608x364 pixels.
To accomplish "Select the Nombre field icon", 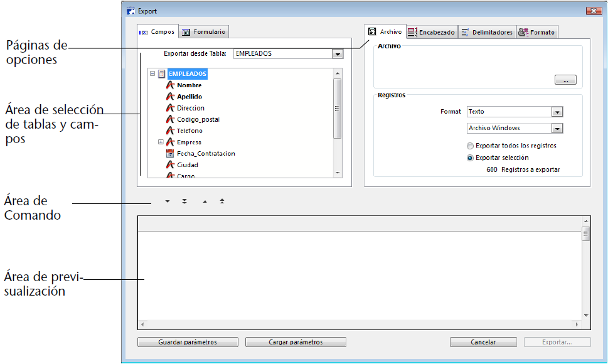I will (x=169, y=85).
